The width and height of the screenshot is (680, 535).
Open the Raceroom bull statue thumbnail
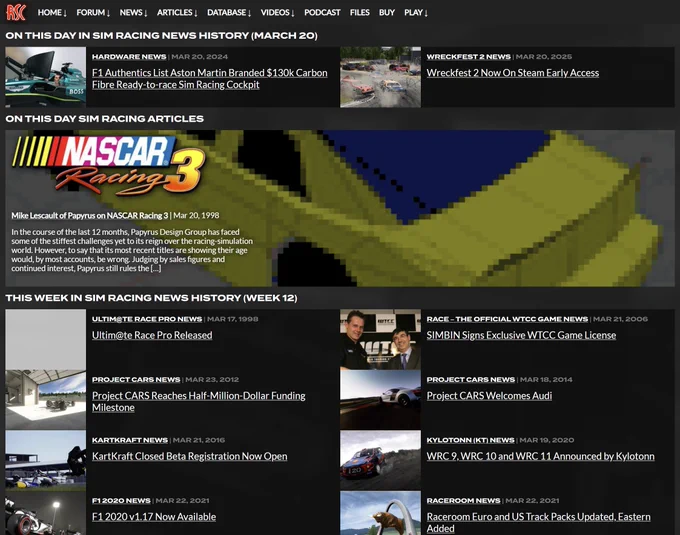(380, 513)
